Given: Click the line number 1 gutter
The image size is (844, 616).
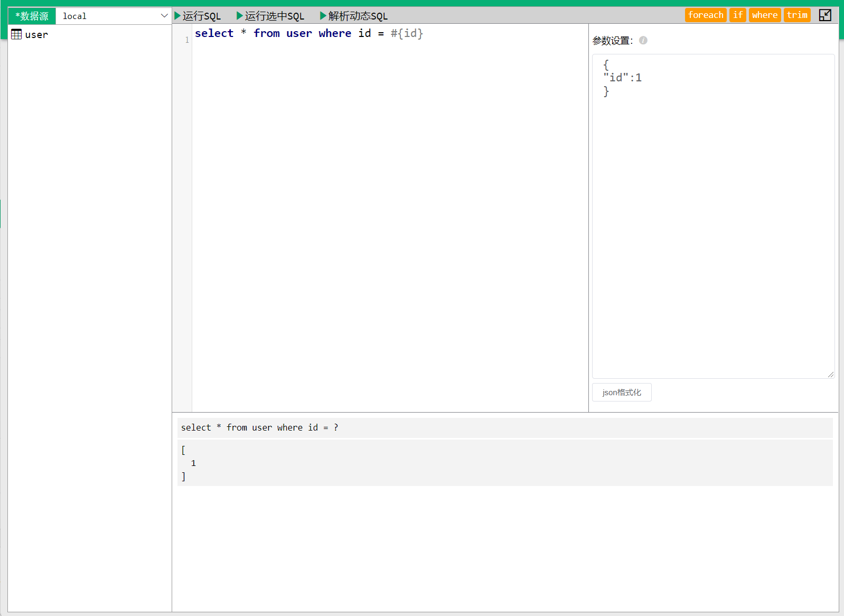Looking at the screenshot, I should (x=186, y=40).
